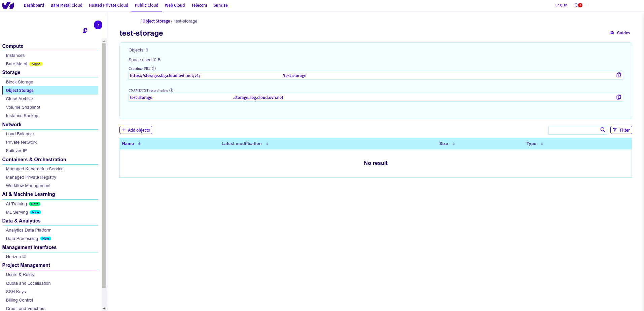This screenshot has height=311, width=644.
Task: Open Cloud Archive in sidebar
Action: [x=19, y=99]
